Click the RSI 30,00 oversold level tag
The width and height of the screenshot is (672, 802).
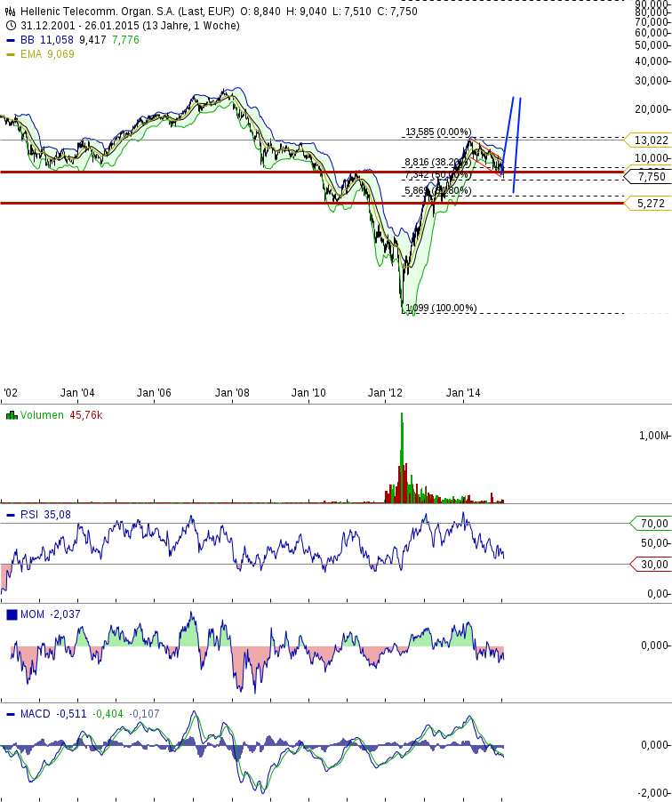(x=652, y=564)
